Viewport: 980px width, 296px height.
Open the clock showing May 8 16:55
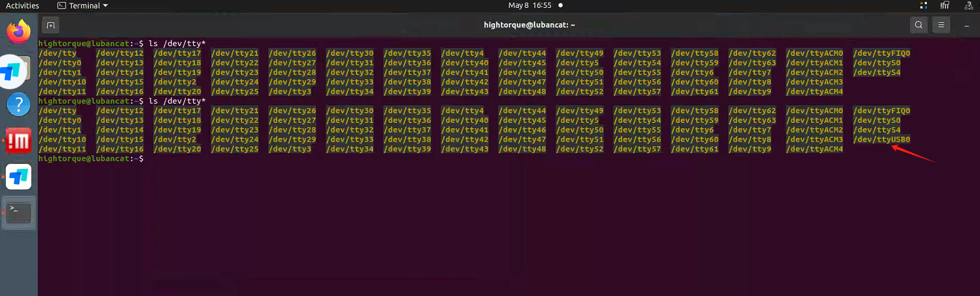click(530, 5)
